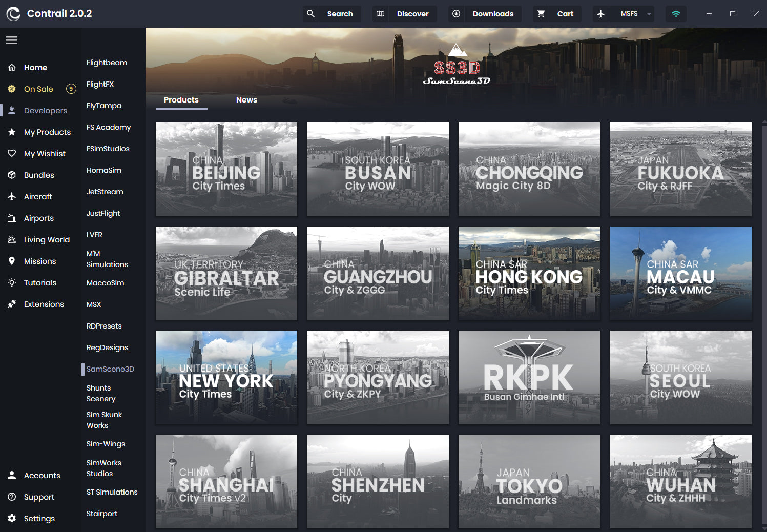Select Flightbeam developer
Viewport: 767px width, 532px height.
click(107, 63)
